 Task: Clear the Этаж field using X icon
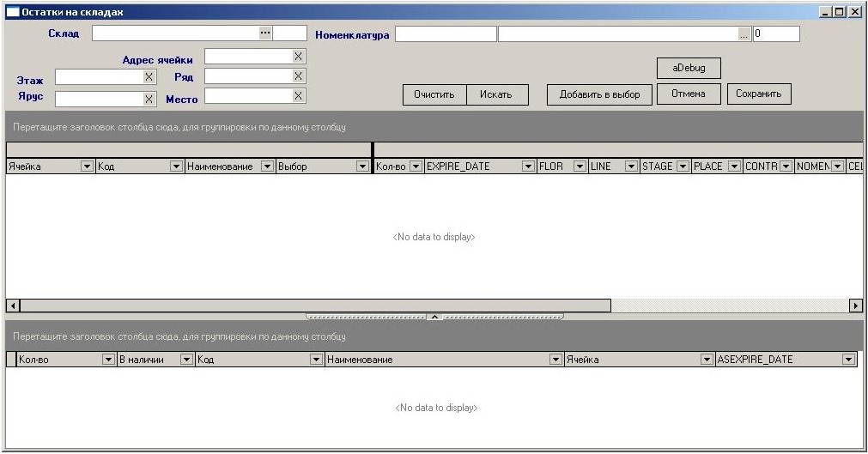point(149,77)
